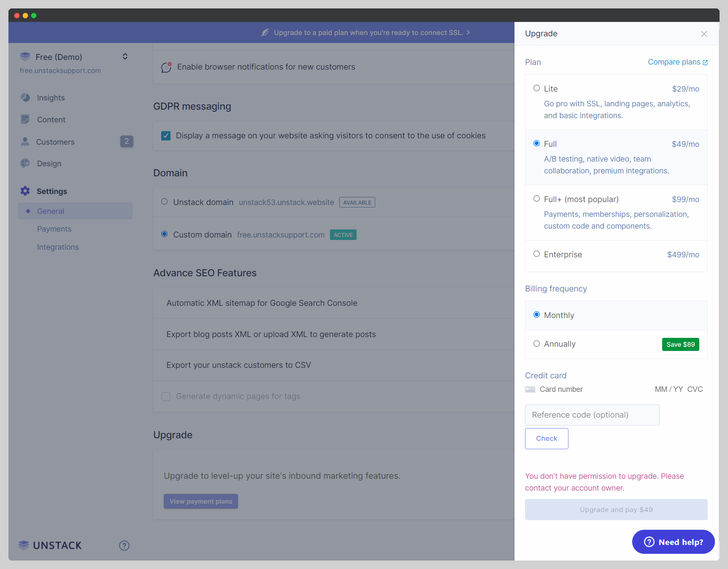This screenshot has width=728, height=569.
Task: Click the Reference code input field
Action: (x=592, y=415)
